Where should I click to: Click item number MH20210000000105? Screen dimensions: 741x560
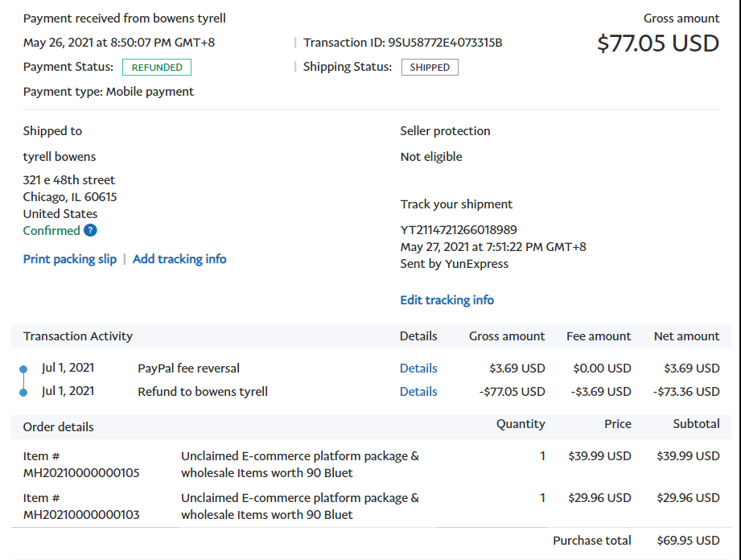coord(81,473)
